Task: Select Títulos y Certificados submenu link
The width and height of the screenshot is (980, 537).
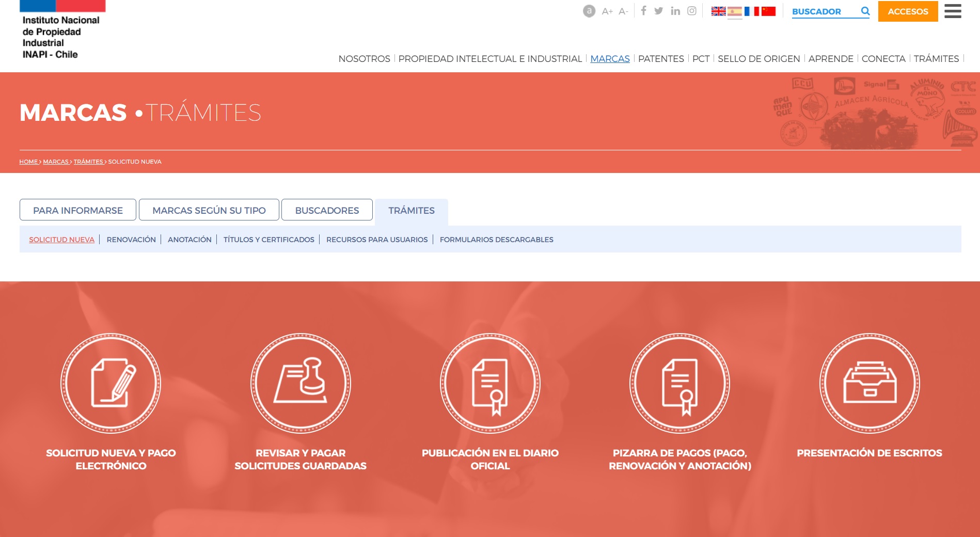Action: click(268, 240)
